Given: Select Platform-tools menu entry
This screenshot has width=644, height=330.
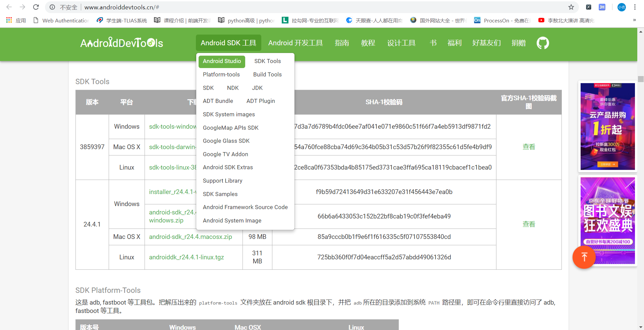Looking at the screenshot, I should tap(221, 74).
